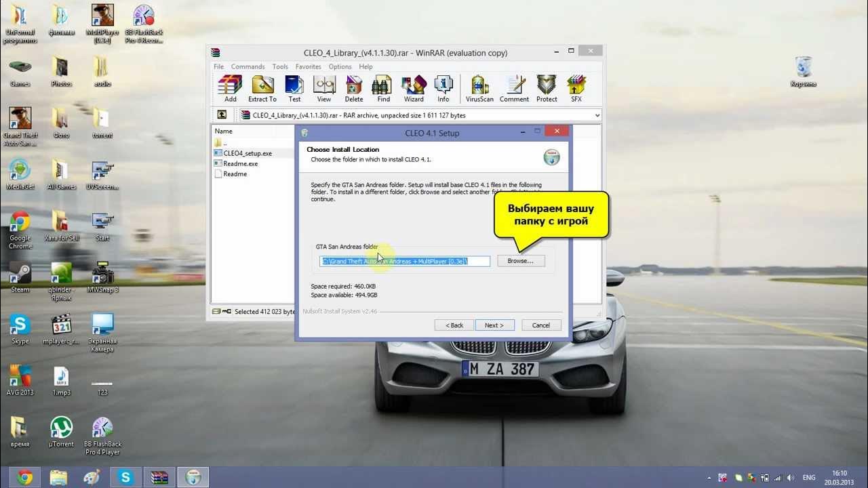Show archive Info in WinRAR
868x488 pixels.
(443, 89)
